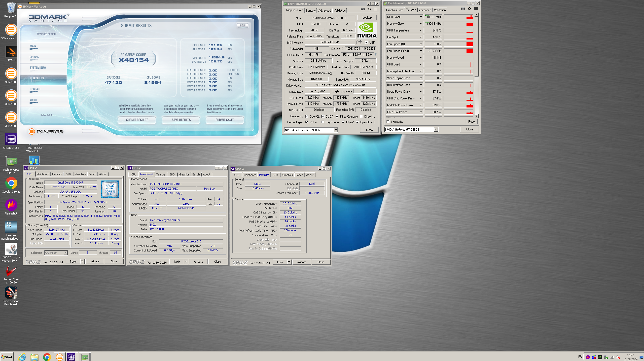The image size is (644, 361).
Task: Open the Board Power Draw sensor dropdown
Action: click(420, 92)
